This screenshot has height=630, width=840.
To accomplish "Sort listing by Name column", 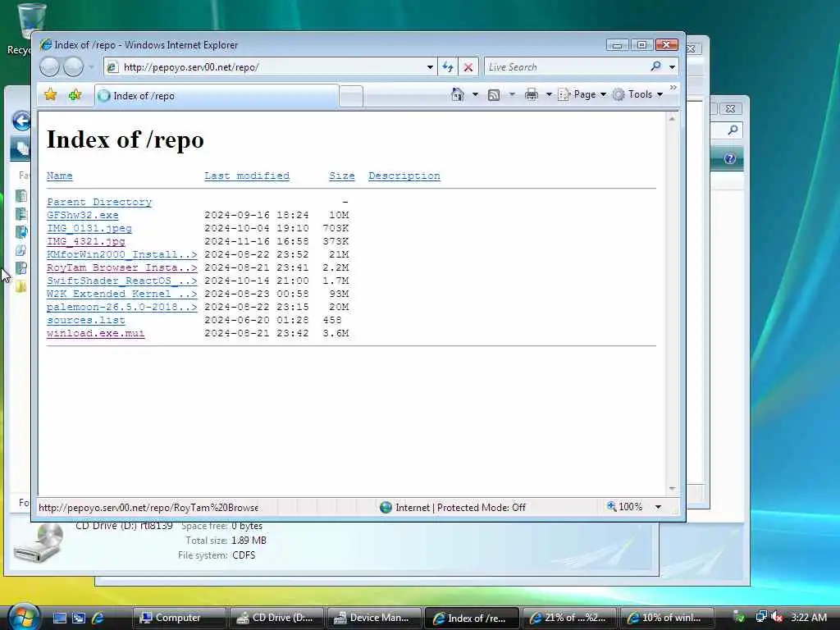I will tap(59, 176).
